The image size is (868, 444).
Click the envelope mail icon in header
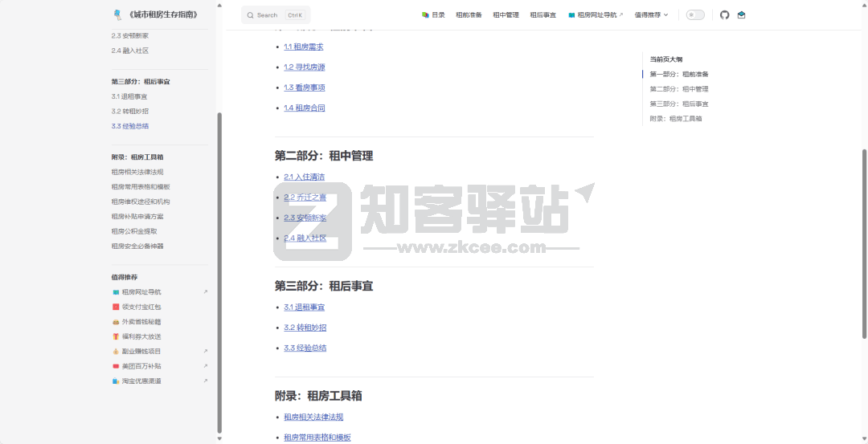point(741,15)
